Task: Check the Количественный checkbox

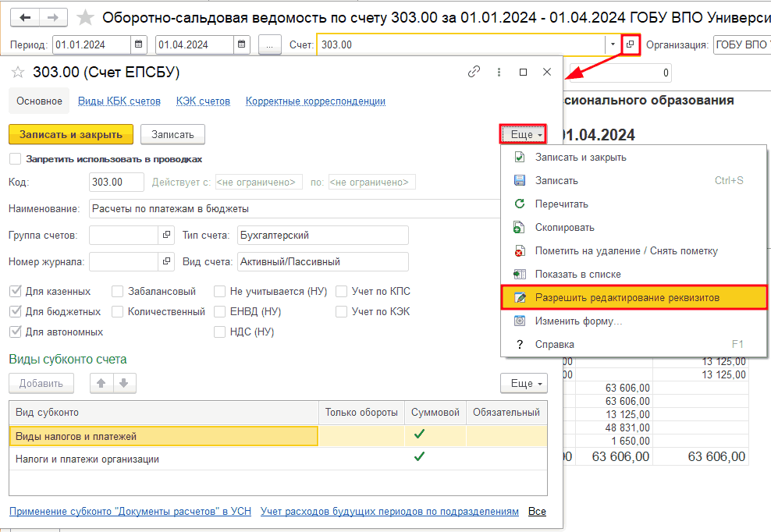Action: [117, 311]
